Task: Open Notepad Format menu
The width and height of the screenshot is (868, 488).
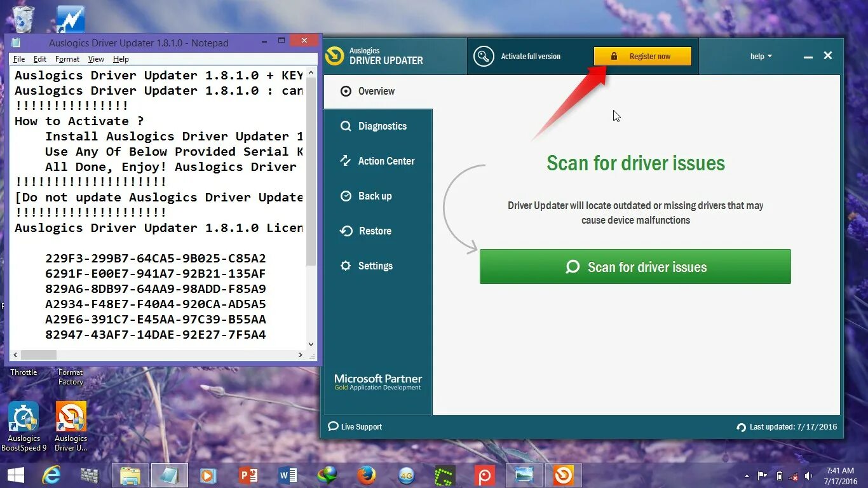Action: [x=67, y=59]
